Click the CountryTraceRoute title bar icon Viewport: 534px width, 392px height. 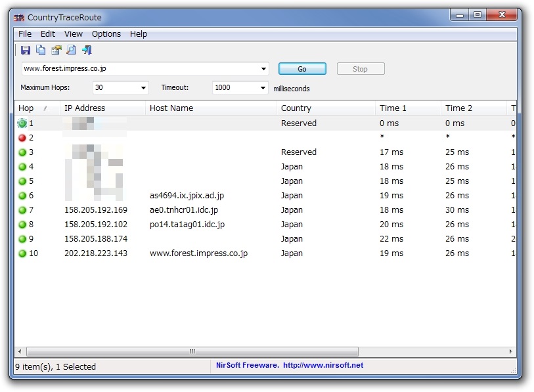point(19,17)
